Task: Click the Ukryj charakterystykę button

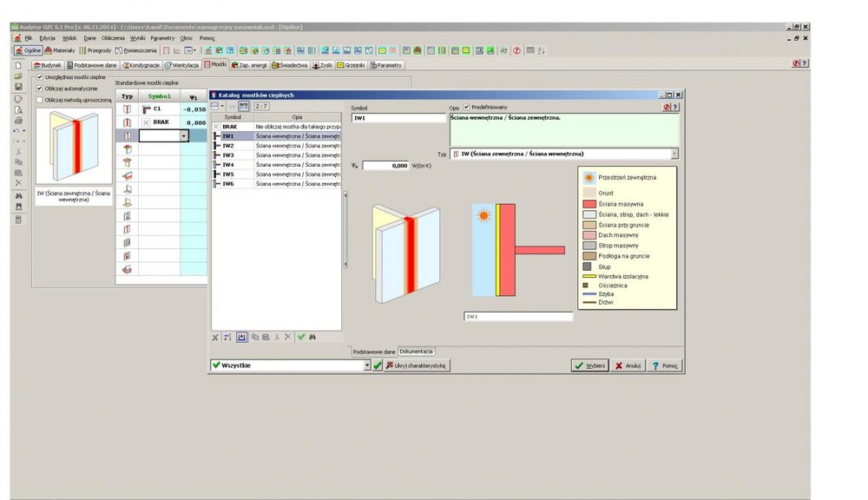Action: click(x=416, y=365)
